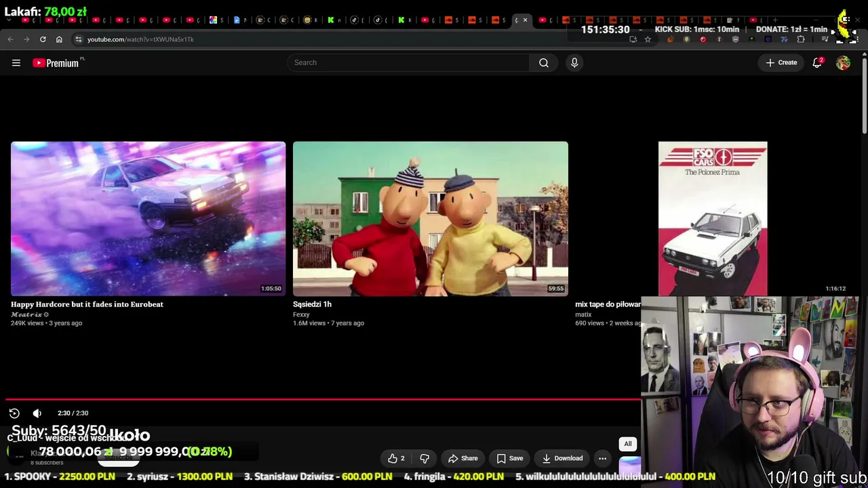Click the youtube.com address bar URL
Image resolution: width=868 pixels, height=488 pixels.
pyautogui.click(x=140, y=39)
